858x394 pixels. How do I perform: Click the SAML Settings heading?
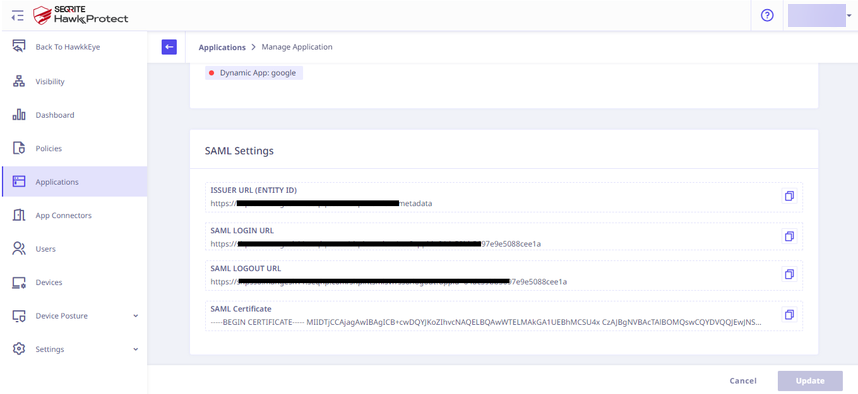239,151
